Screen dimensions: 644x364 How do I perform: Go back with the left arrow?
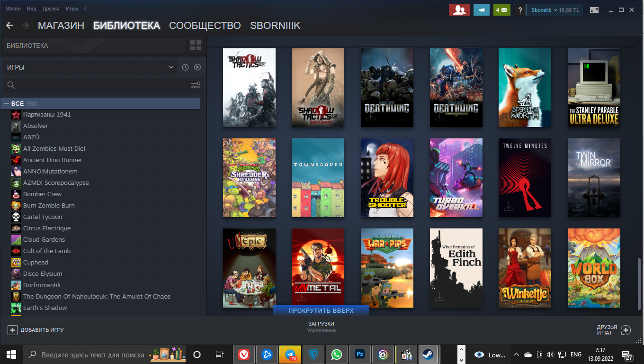click(x=9, y=26)
